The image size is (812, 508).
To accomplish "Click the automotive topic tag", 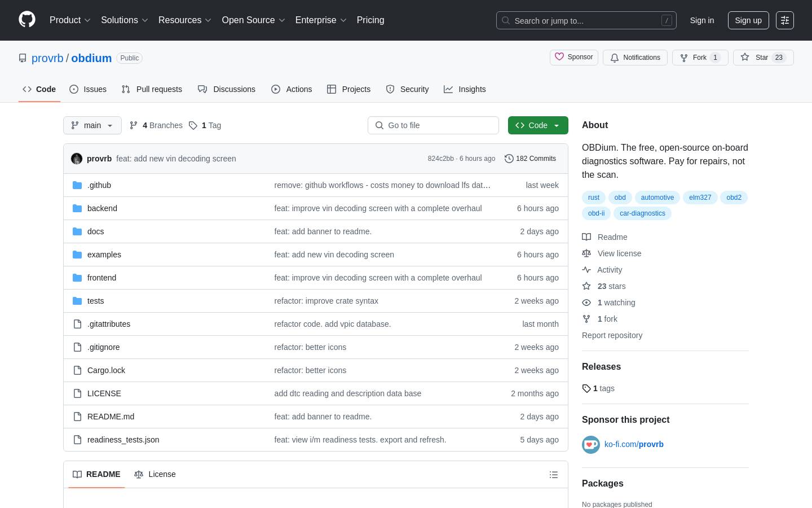I will (x=657, y=198).
